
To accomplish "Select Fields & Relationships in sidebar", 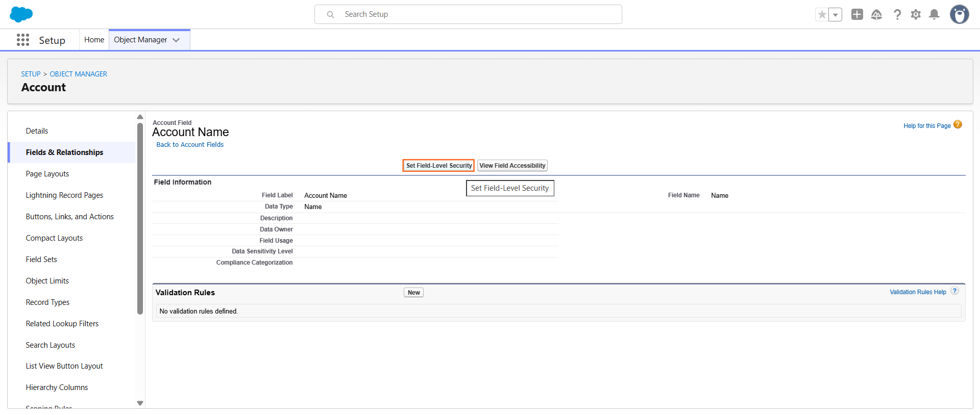I will pyautogui.click(x=72, y=152).
